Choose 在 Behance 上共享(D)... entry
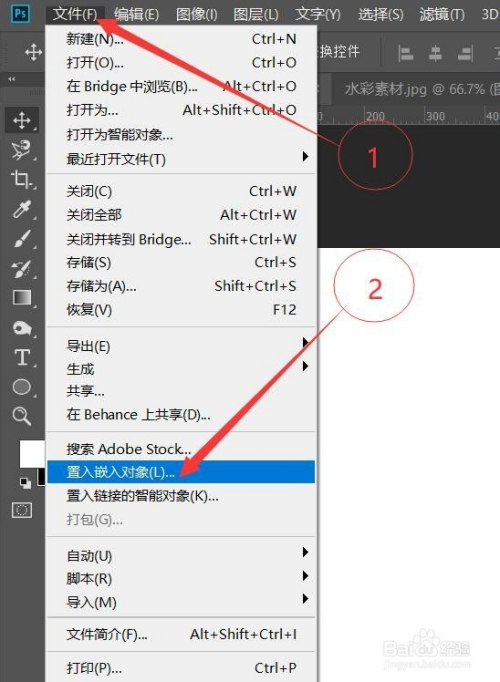Viewport: 500px width, 682px height. tap(181, 415)
